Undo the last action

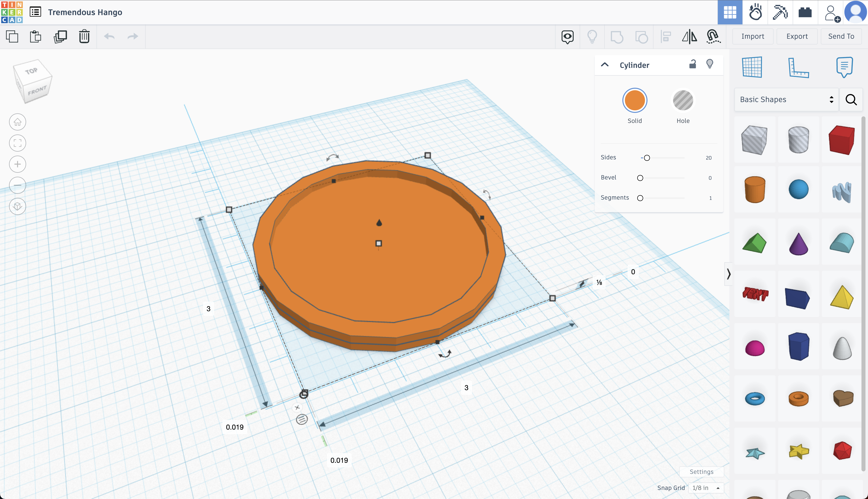[x=109, y=36]
